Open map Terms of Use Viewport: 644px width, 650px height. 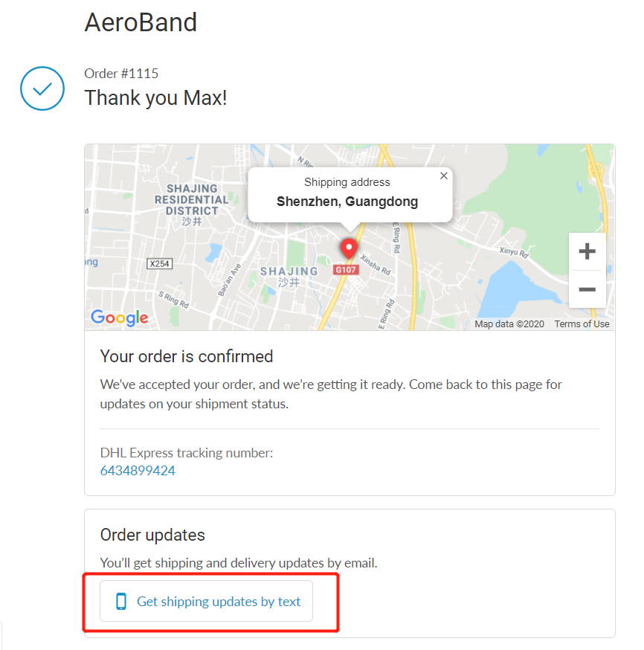click(582, 324)
